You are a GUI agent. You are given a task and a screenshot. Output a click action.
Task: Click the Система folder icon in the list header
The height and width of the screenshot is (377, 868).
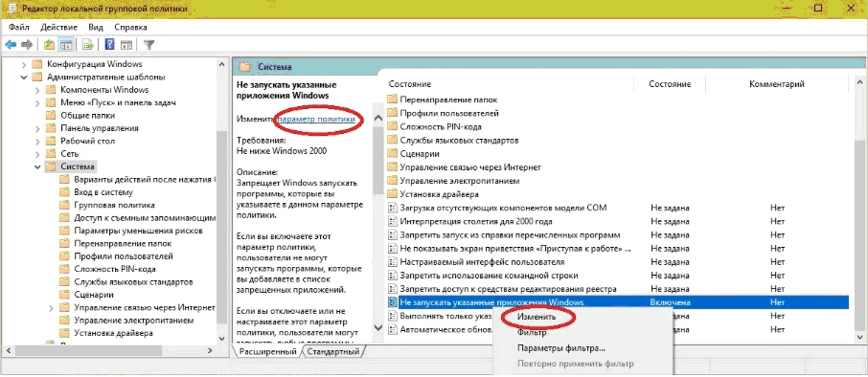(x=244, y=67)
